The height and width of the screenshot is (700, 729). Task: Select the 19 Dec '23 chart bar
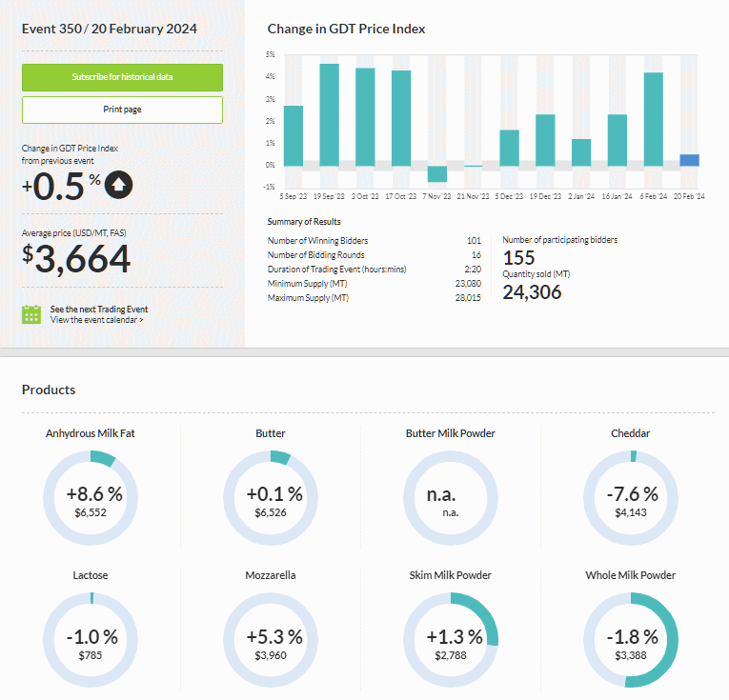pos(545,140)
